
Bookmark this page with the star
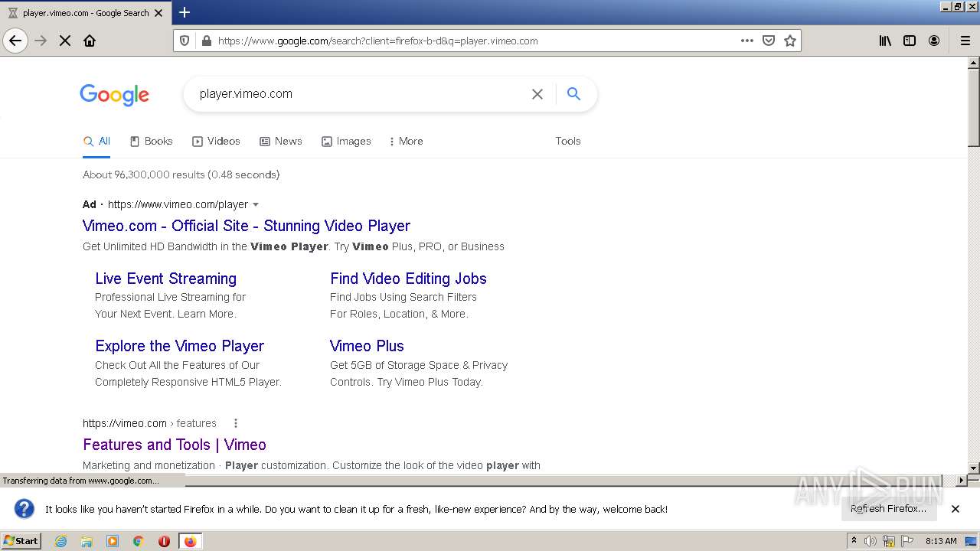tap(790, 41)
